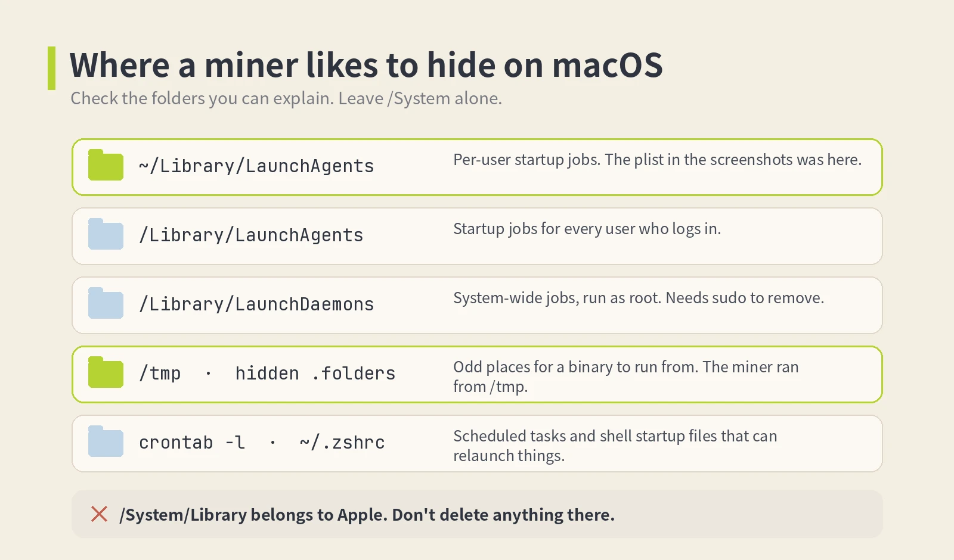This screenshot has width=954, height=560.
Task: Select the /Library/LaunchDaemons path text
Action: tap(256, 304)
